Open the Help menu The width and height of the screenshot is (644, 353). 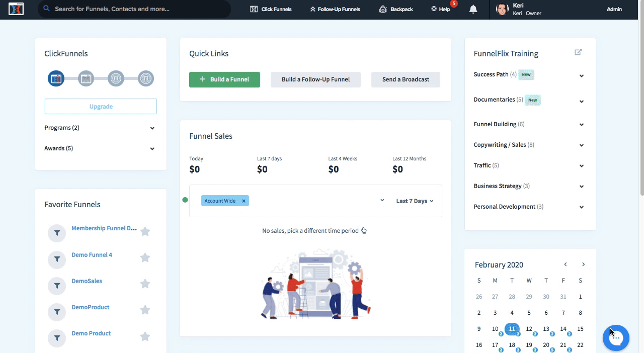441,9
